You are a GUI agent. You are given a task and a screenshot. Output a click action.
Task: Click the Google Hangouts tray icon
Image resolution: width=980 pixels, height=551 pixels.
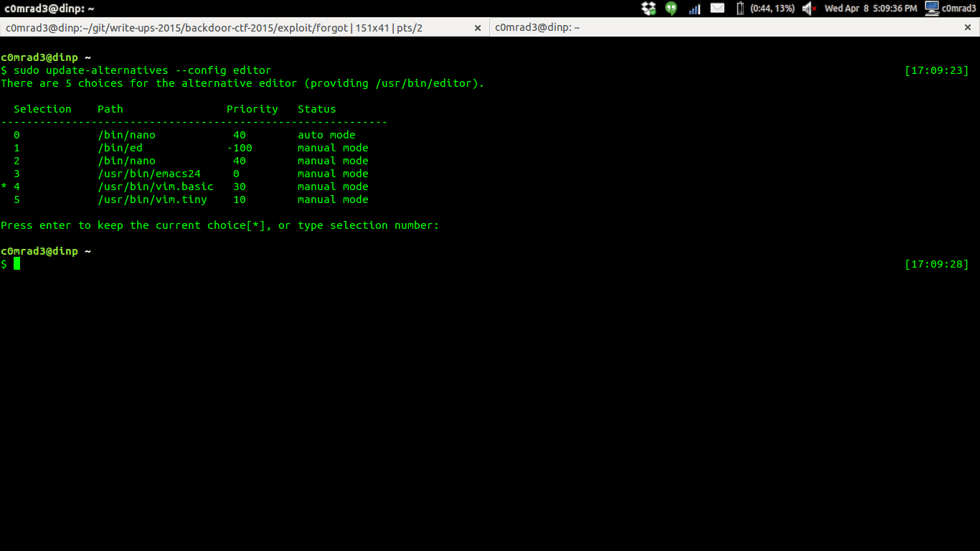tap(671, 9)
